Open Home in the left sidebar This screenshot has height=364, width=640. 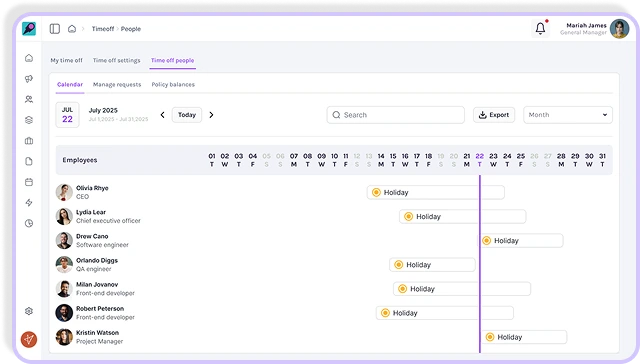pyautogui.click(x=29, y=58)
